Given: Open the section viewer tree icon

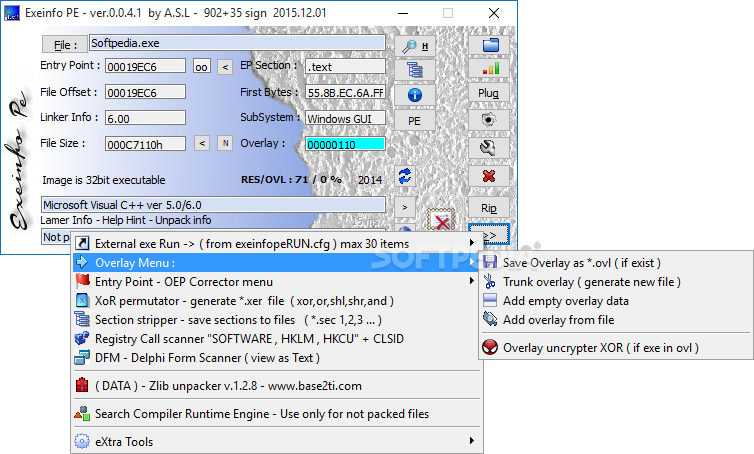Looking at the screenshot, I should (x=415, y=70).
